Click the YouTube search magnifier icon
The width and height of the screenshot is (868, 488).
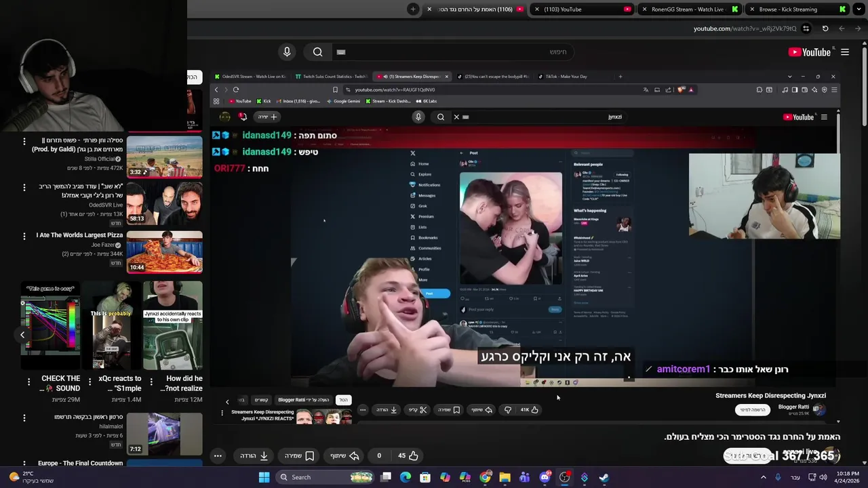tap(317, 52)
